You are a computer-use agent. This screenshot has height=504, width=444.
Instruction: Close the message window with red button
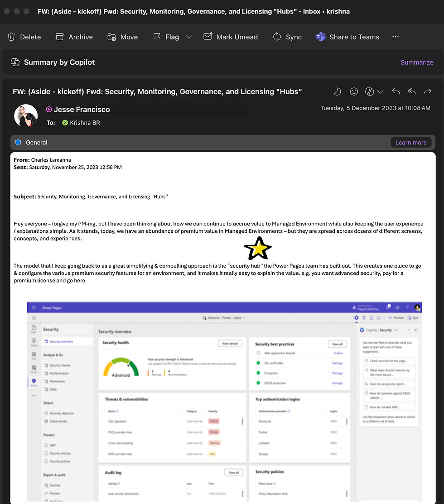click(x=7, y=11)
